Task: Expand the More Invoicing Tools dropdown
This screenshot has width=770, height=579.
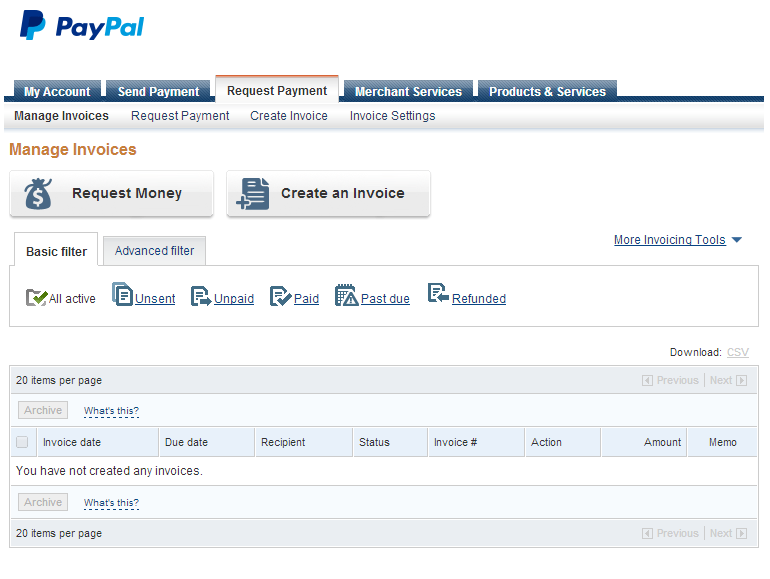Action: [x=678, y=240]
